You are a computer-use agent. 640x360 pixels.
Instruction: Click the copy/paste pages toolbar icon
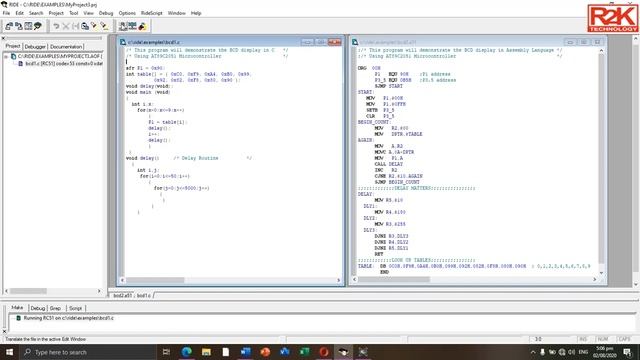coord(85,26)
